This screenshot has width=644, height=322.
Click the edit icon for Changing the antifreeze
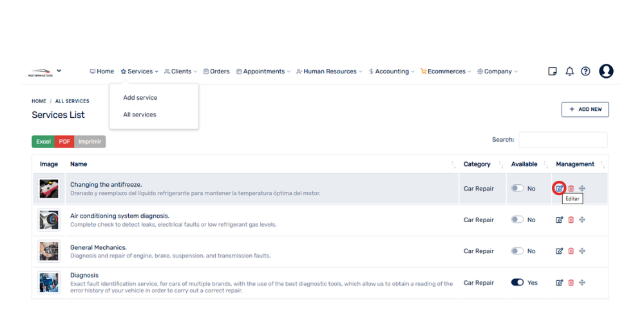[559, 189]
